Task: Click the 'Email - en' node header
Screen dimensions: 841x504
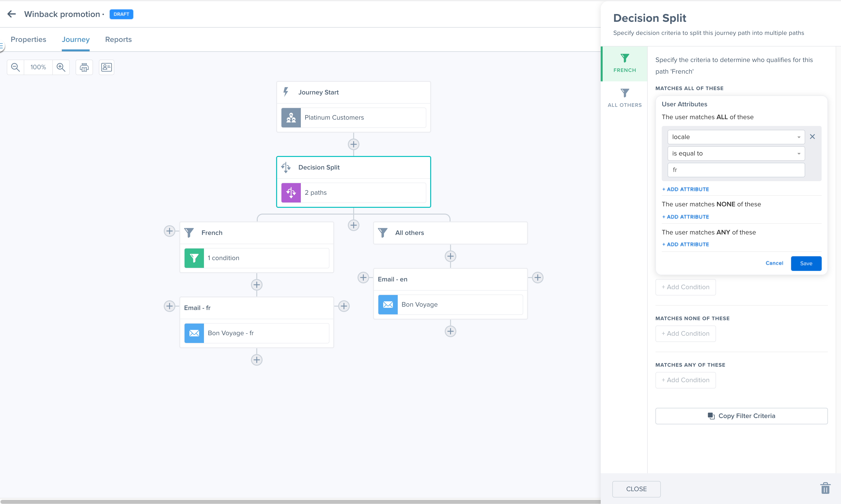Action: pos(450,279)
